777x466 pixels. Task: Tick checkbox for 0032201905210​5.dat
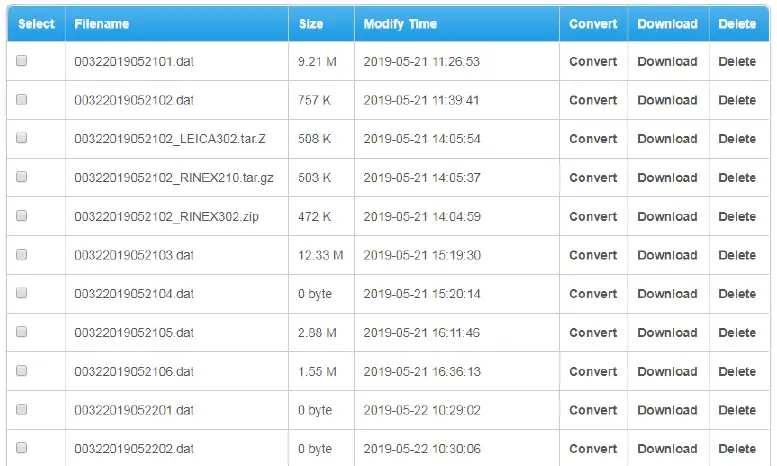[x=21, y=331]
